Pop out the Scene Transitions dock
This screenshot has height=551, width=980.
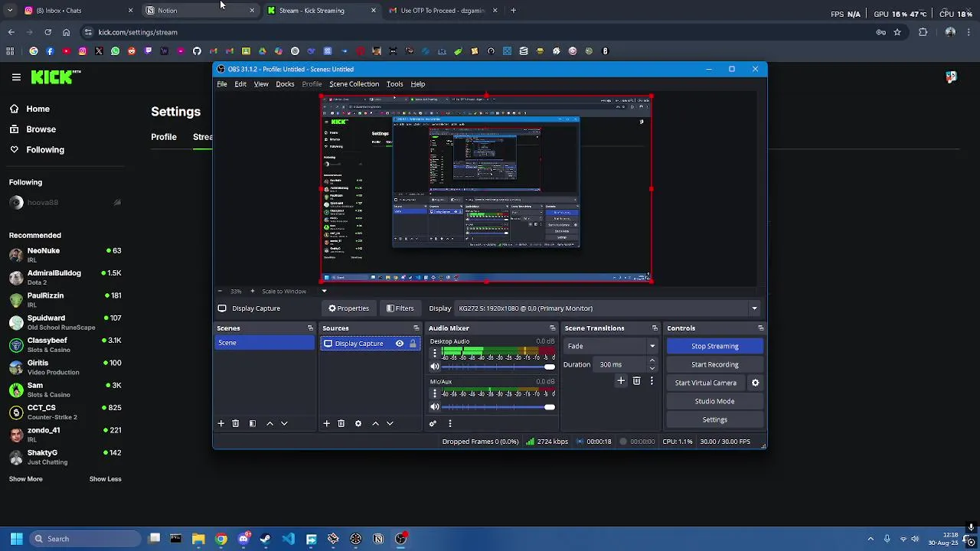[655, 328]
